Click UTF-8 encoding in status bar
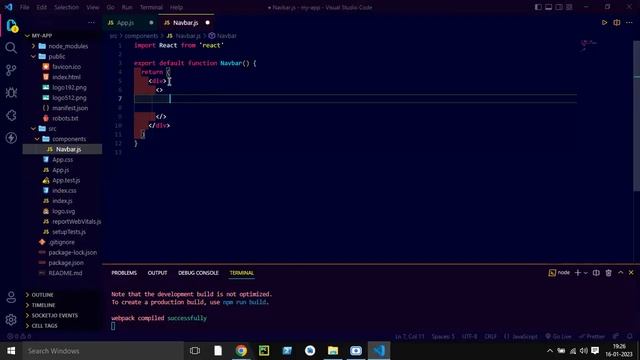 point(469,336)
